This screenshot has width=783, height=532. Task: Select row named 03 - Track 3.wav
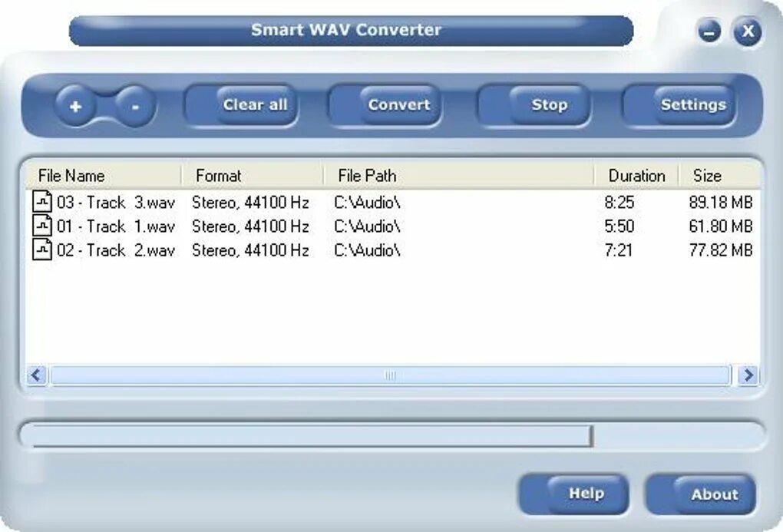(x=392, y=202)
